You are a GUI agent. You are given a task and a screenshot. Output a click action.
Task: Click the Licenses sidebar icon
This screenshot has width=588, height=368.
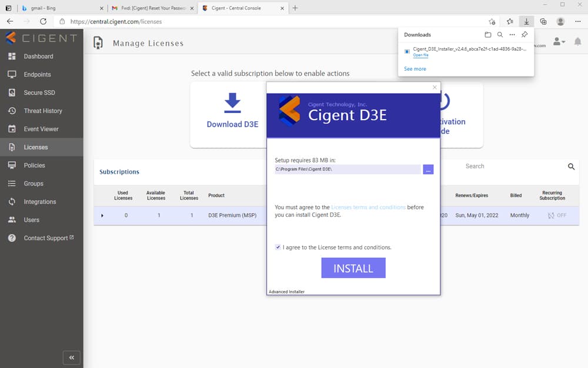point(12,147)
